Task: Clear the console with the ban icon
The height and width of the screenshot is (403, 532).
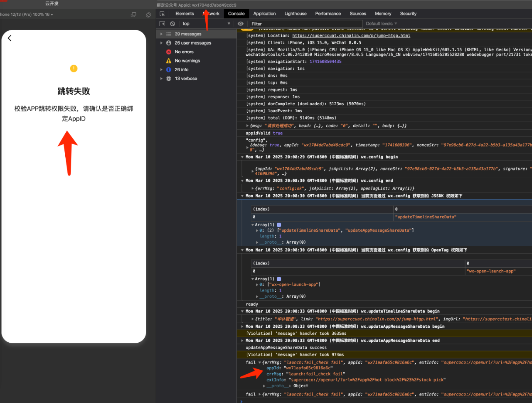Action: 172,24
